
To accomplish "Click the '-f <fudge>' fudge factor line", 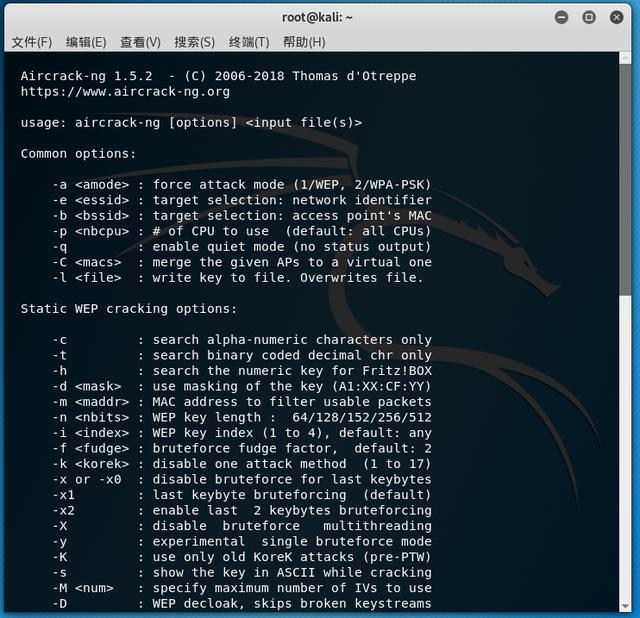I will [242, 448].
